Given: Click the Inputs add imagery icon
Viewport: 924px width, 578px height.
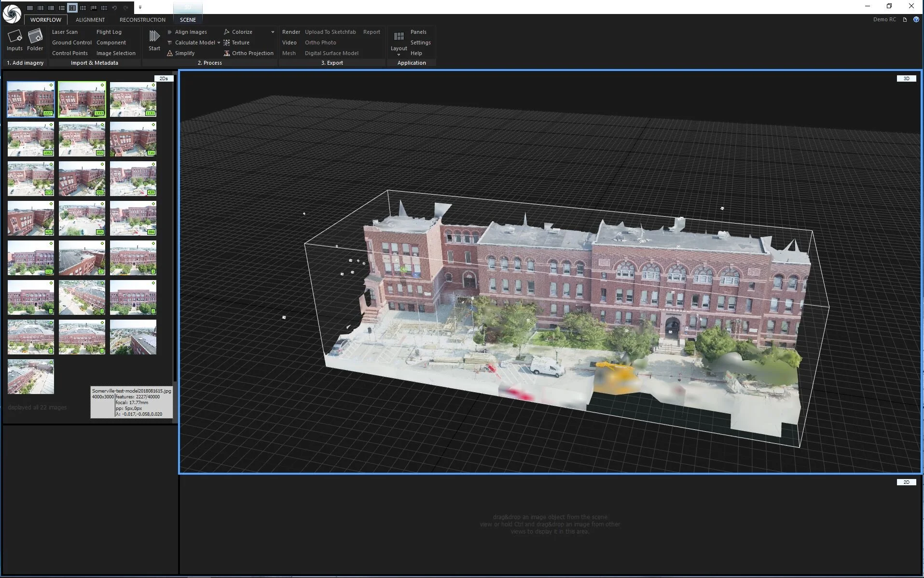Looking at the screenshot, I should [x=14, y=37].
